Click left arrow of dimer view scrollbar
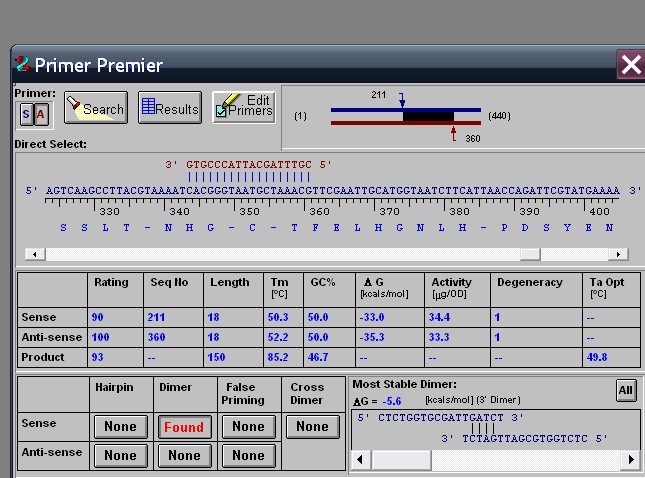The image size is (645, 478). coord(360,459)
